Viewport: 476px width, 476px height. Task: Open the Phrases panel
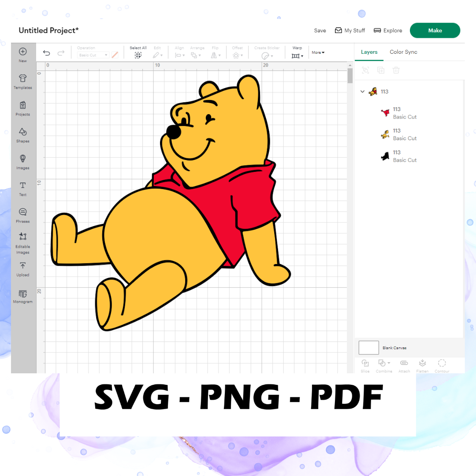click(23, 216)
